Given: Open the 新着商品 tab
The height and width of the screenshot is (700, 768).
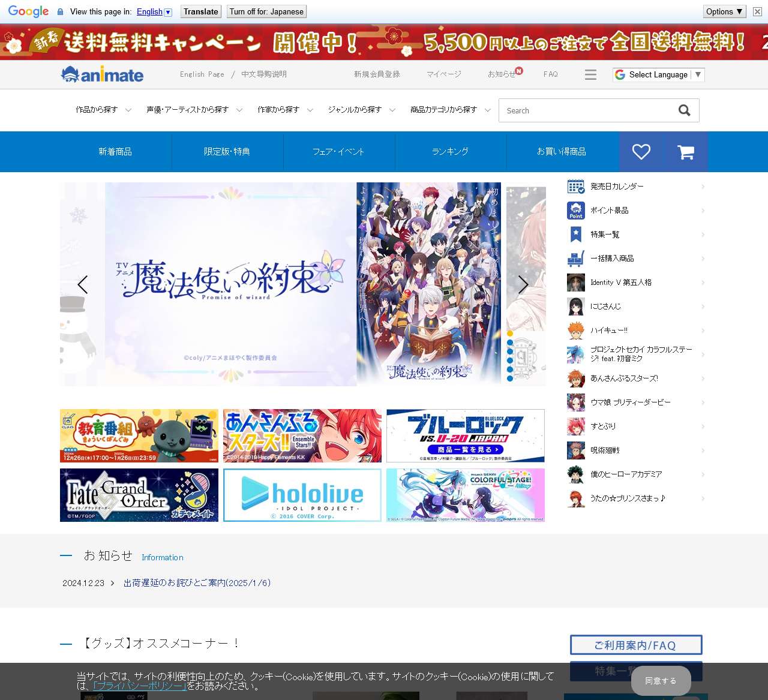Looking at the screenshot, I should click(115, 152).
